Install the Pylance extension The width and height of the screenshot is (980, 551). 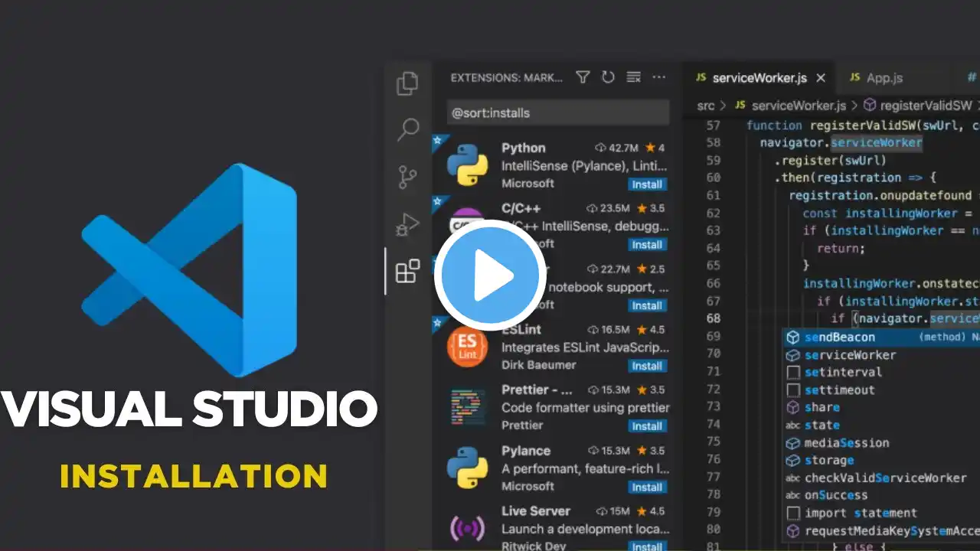(647, 487)
